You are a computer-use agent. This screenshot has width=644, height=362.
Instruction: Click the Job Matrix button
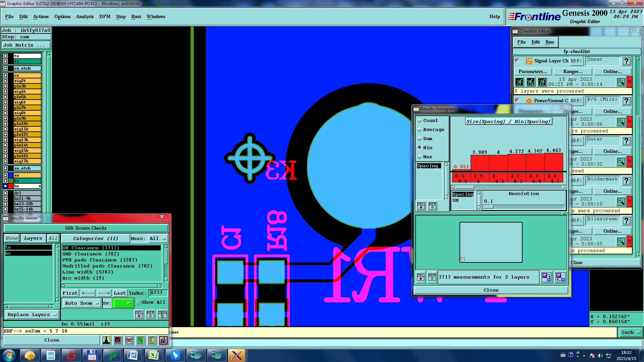pyautogui.click(x=26, y=45)
